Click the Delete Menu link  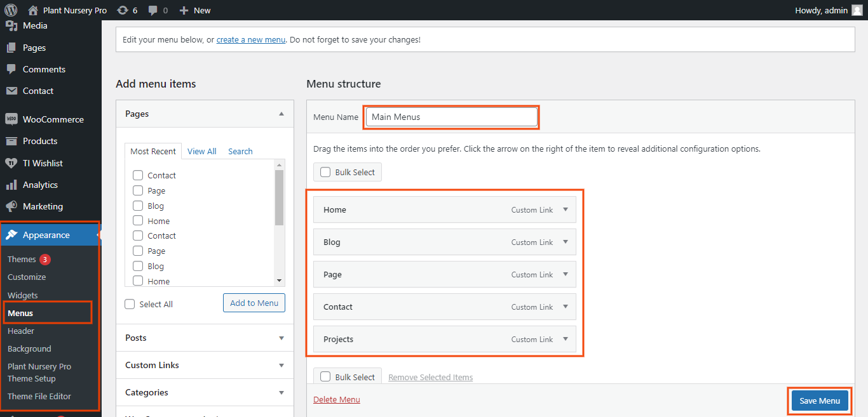coord(336,399)
